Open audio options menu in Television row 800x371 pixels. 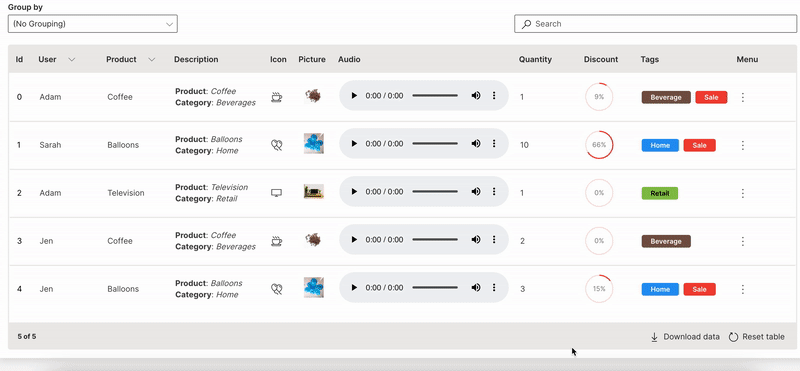(494, 192)
